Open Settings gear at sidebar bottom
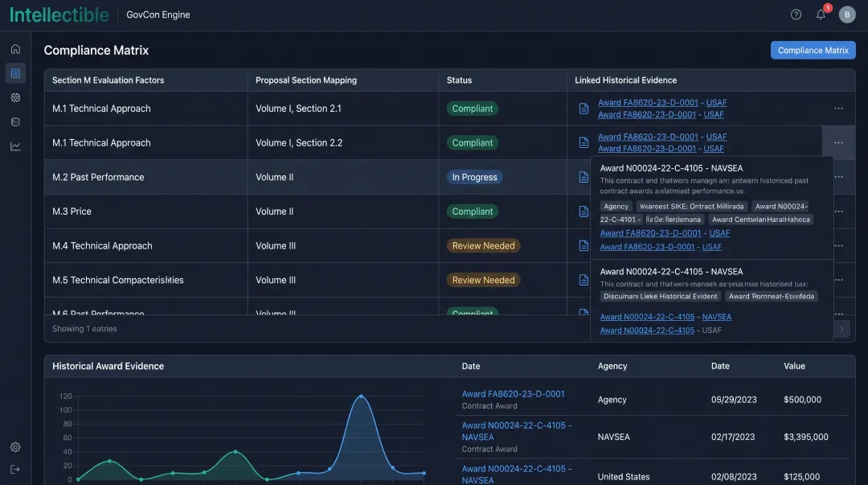 click(15, 446)
